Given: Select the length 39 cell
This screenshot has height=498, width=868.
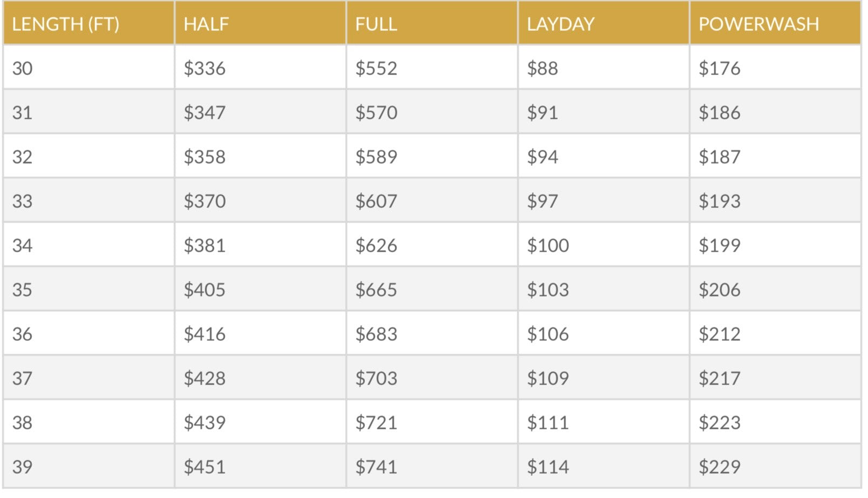Looking at the screenshot, I should [x=23, y=467].
